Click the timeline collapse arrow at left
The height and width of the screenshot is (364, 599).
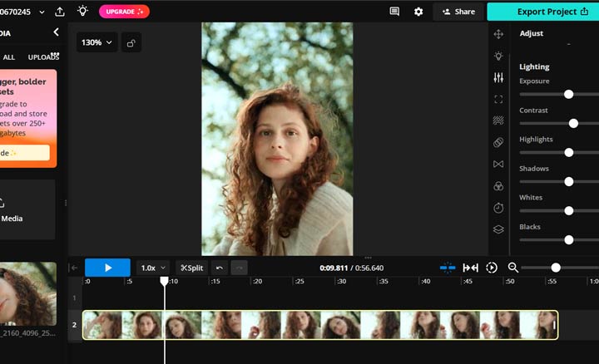(x=74, y=268)
